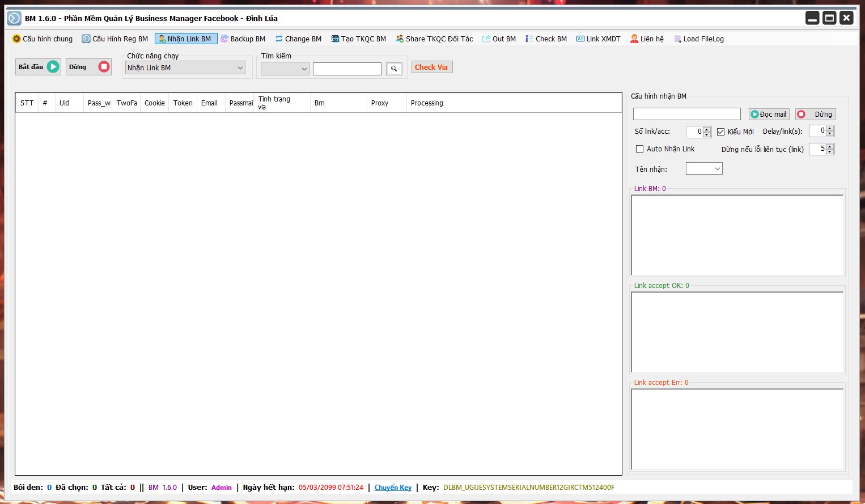This screenshot has width=865, height=504.
Task: Click the Email column header
Action: tap(211, 103)
